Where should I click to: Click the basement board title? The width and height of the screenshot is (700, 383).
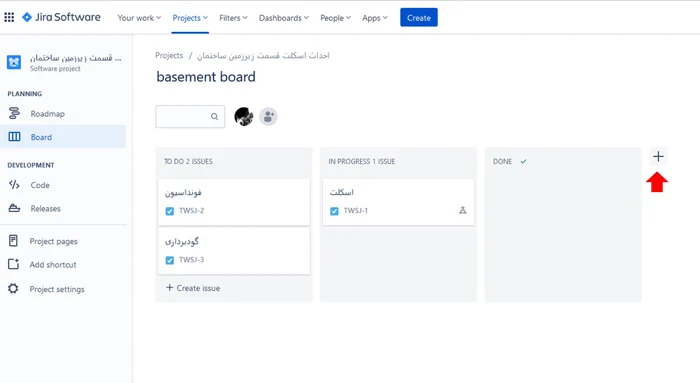(x=206, y=77)
